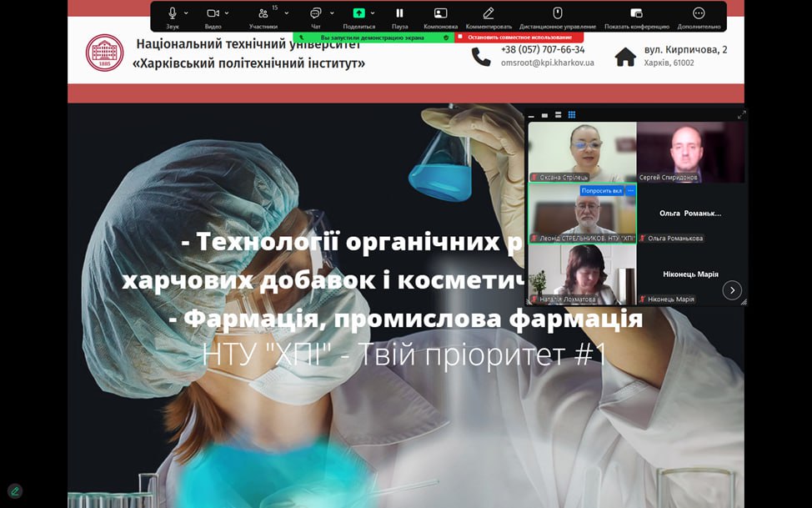Click the muted mic icon beside Ніконець Марія name label
This screenshot has width=812, height=508.
coord(643,299)
